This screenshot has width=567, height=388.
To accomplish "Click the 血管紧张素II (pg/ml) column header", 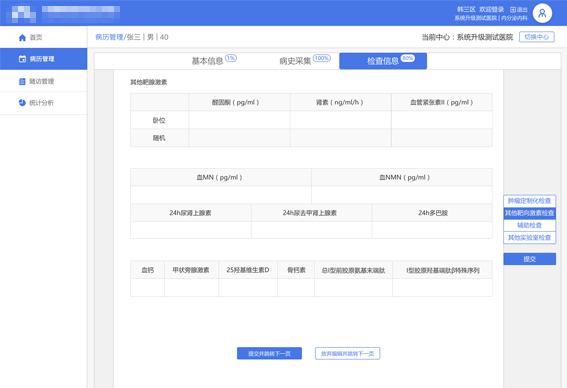I will click(x=442, y=102).
